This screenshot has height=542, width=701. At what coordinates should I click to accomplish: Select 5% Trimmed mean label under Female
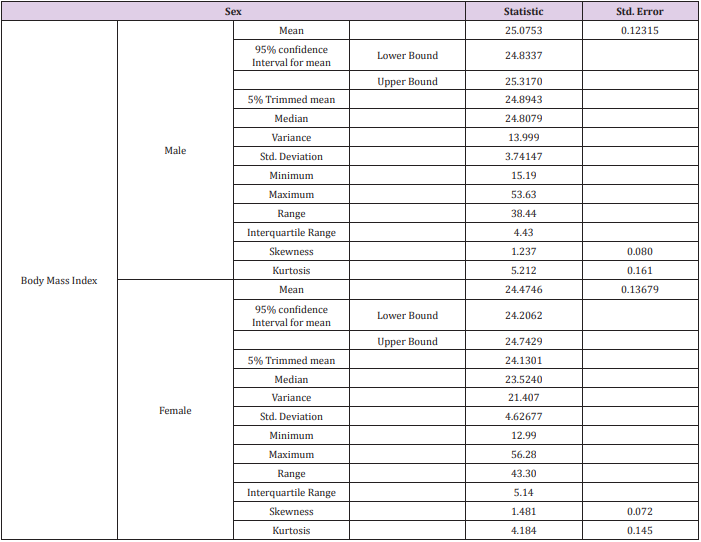(x=291, y=360)
